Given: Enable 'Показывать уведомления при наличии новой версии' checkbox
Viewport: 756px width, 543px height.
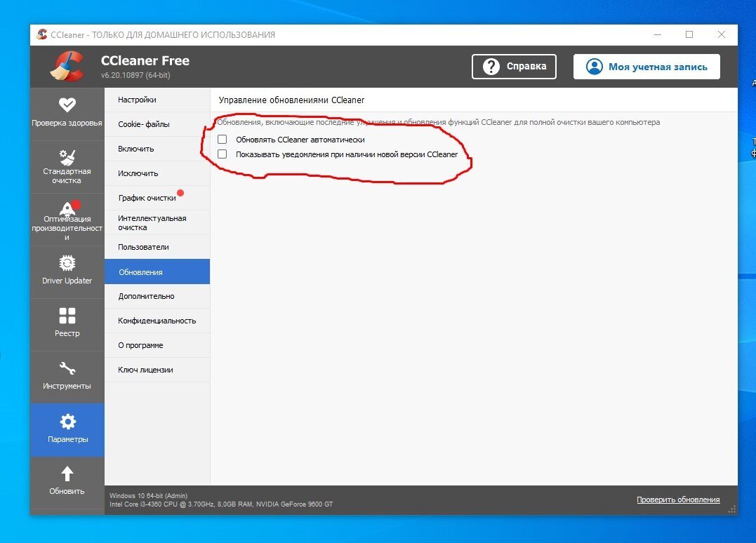Looking at the screenshot, I should coord(223,154).
